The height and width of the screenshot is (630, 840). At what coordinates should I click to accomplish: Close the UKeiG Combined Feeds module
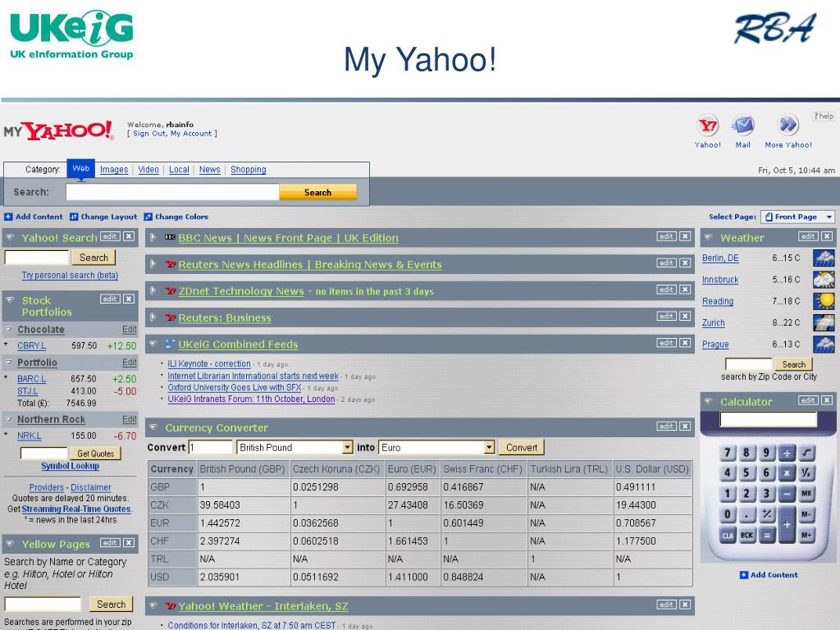click(x=685, y=343)
